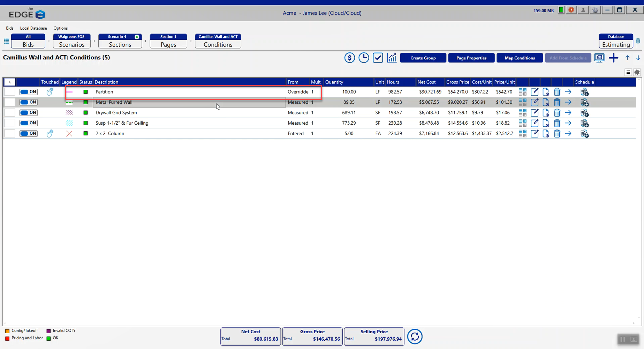Click the Map Conditions button
The height and width of the screenshot is (349, 644).
coord(519,58)
